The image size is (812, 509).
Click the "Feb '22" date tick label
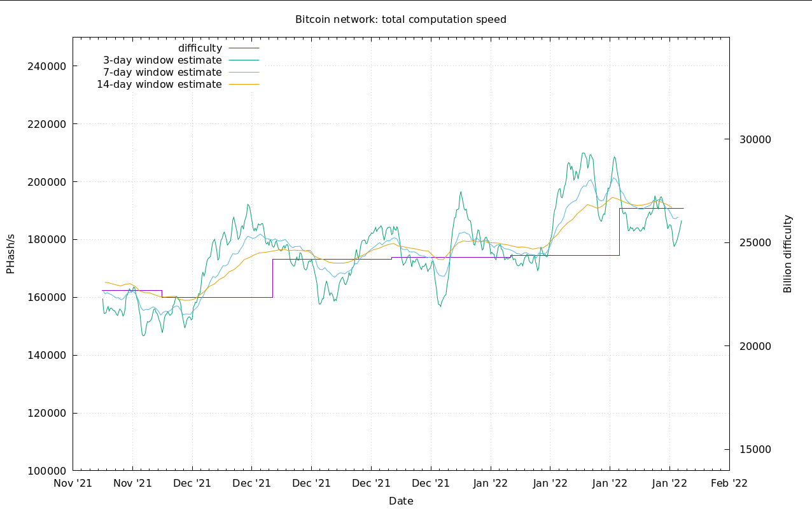729,484
